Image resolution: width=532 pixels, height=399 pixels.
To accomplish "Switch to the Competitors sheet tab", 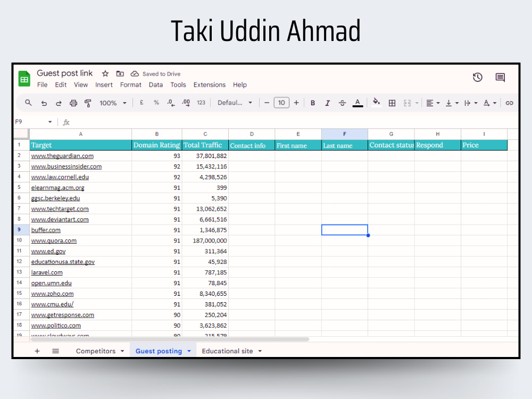I will point(96,351).
